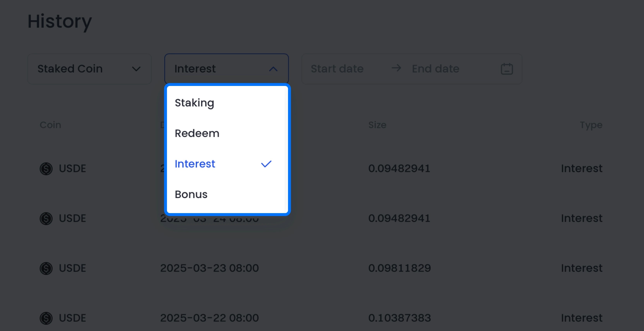
Task: Click the USDE coin icon on the second row
Action: [x=46, y=218]
